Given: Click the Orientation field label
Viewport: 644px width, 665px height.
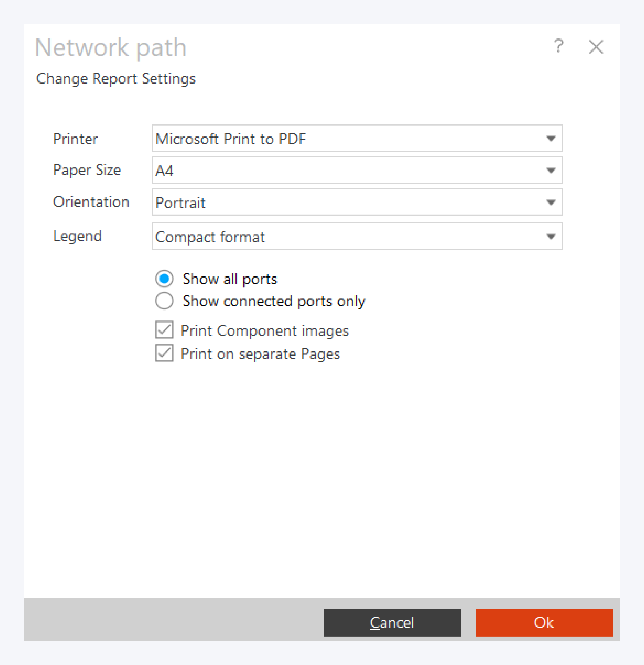Looking at the screenshot, I should (x=91, y=202).
